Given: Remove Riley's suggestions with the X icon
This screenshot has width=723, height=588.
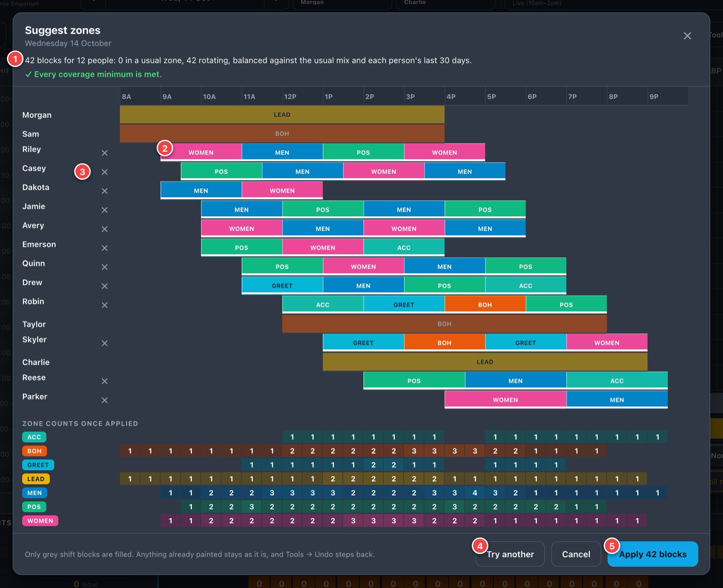Looking at the screenshot, I should click(104, 153).
